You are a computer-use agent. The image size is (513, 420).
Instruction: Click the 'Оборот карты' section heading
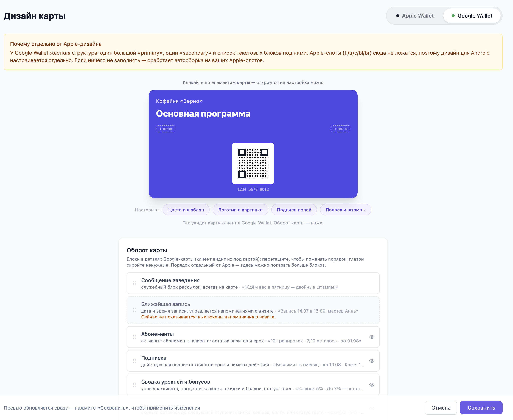147,250
